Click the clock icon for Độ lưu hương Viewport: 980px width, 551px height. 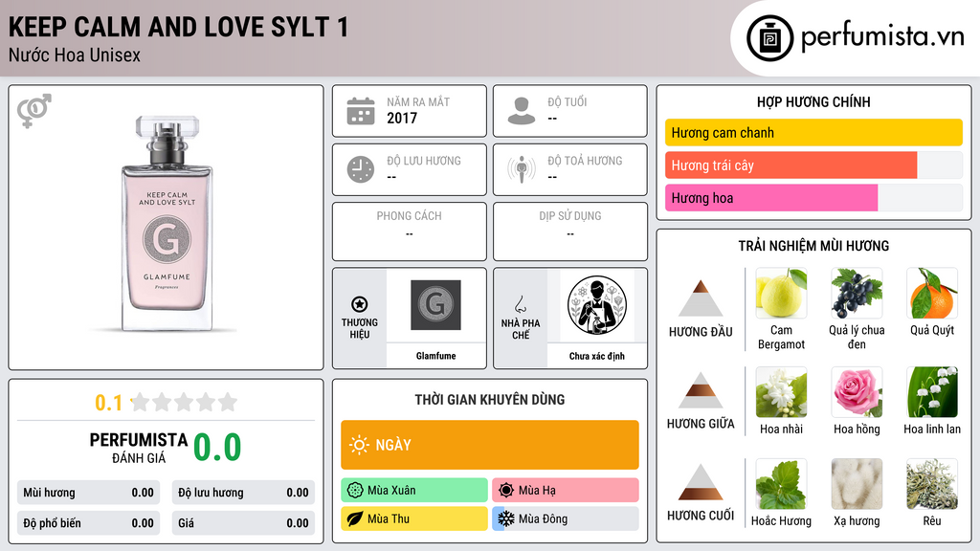[361, 169]
